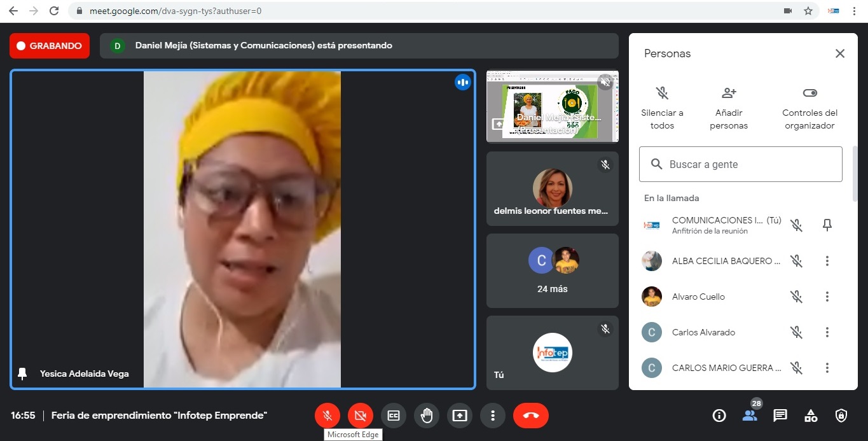
Task: Click the Buscar a gente search field
Action: [741, 164]
